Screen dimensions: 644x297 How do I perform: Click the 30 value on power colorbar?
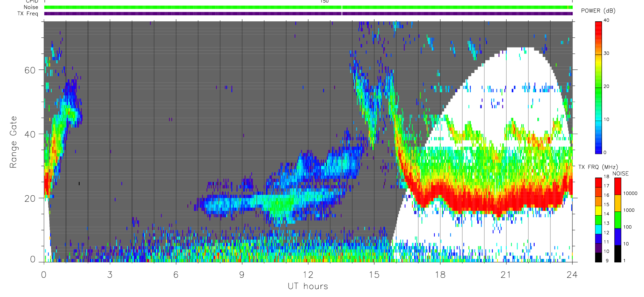pyautogui.click(x=606, y=53)
